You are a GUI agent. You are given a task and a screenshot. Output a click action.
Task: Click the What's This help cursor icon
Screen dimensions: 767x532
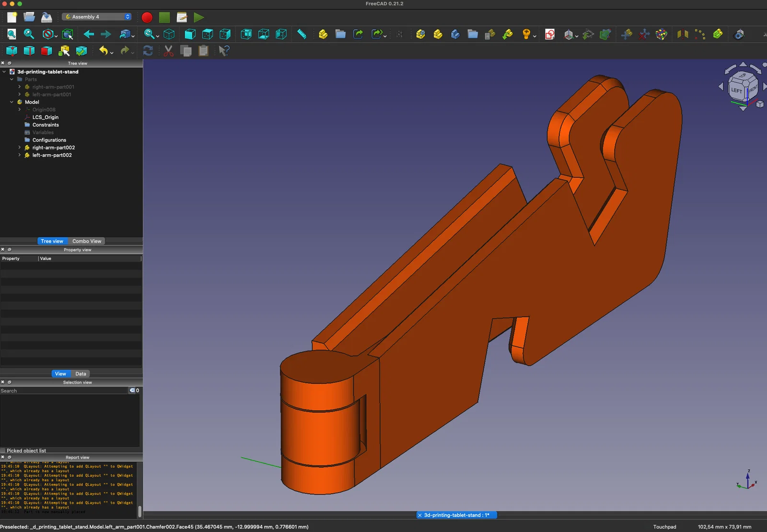pyautogui.click(x=224, y=51)
